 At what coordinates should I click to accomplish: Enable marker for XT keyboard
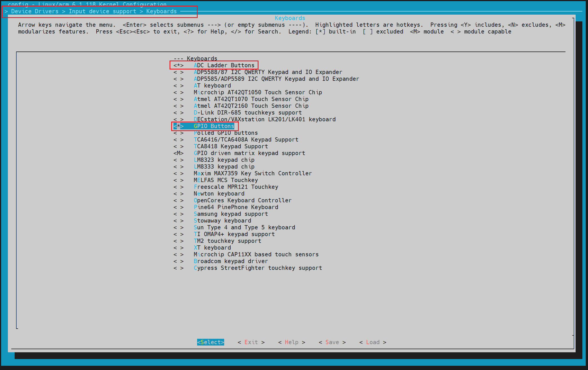point(178,248)
